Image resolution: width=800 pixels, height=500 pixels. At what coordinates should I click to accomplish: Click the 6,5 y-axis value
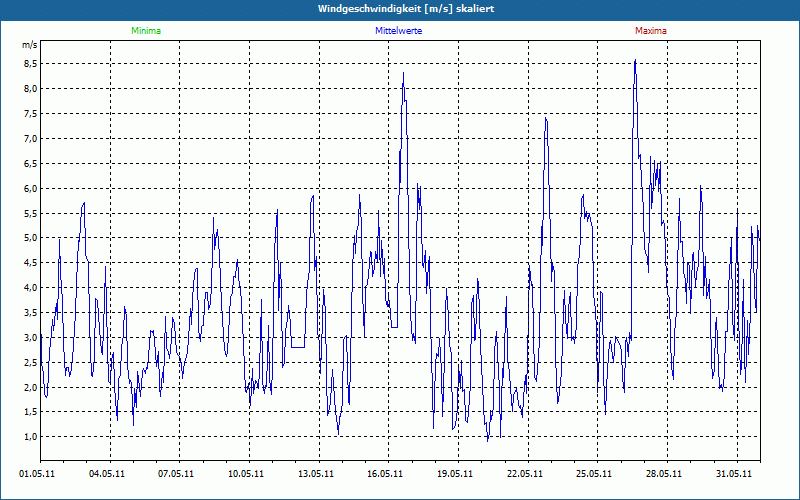[x=31, y=164]
